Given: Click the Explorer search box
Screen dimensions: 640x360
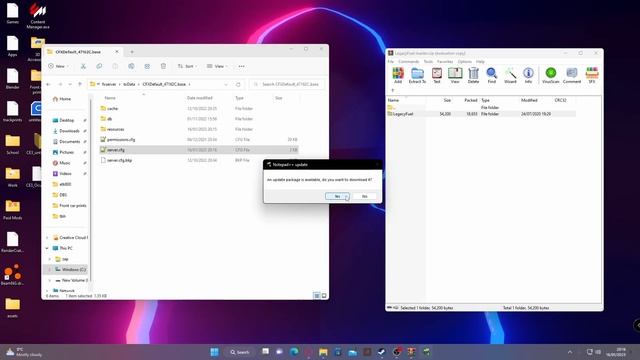Looking at the screenshot, I should point(287,84).
